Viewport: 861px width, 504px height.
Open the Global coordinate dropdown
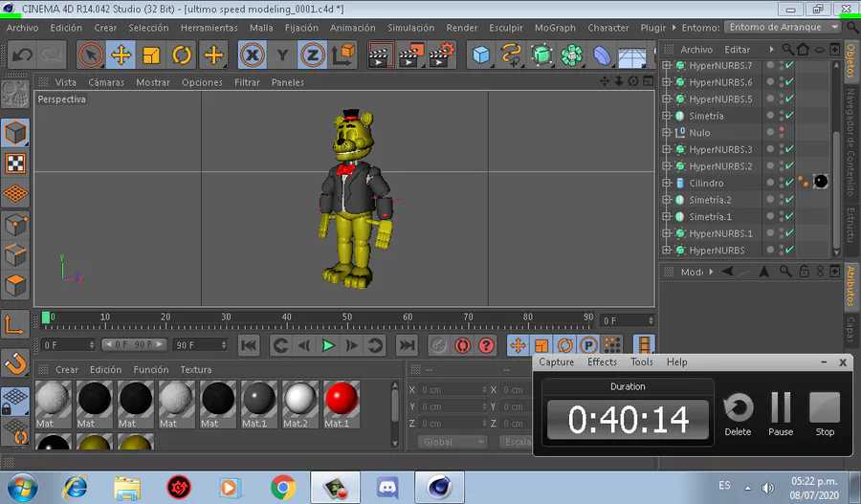[452, 442]
